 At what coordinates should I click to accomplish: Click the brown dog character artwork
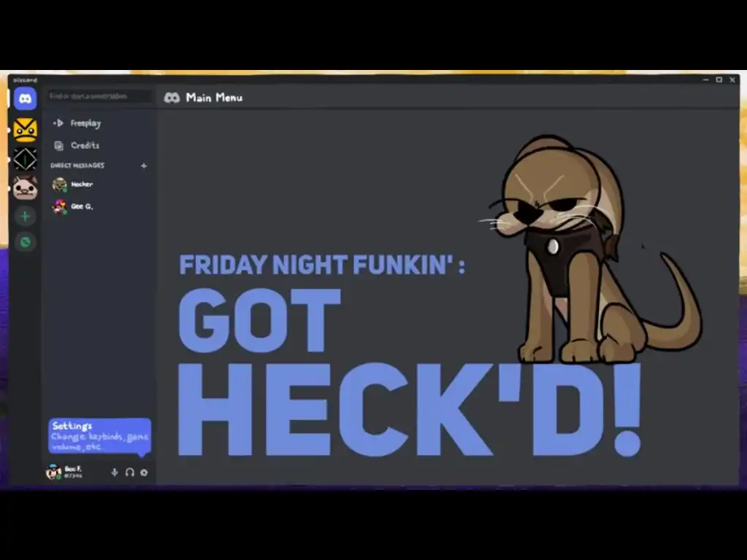point(589,249)
